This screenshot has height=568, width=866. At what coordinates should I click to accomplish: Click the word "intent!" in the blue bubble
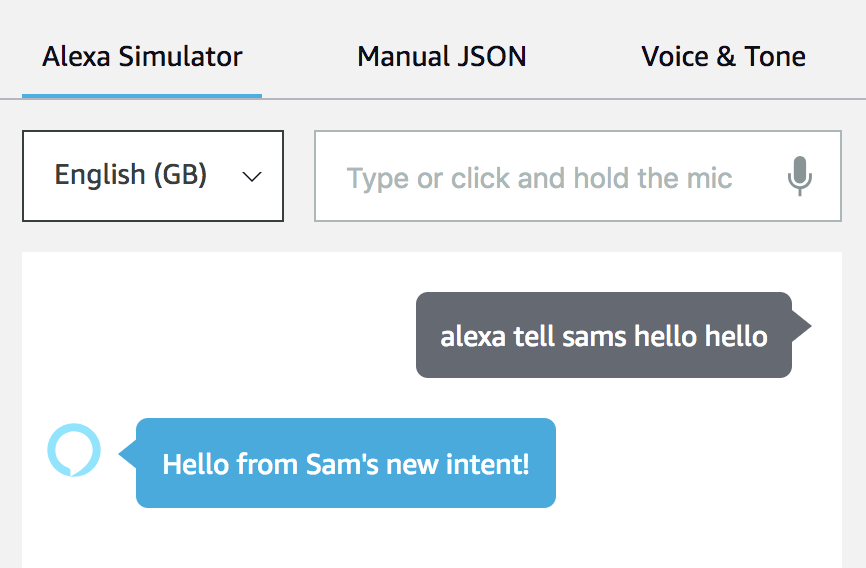493,464
